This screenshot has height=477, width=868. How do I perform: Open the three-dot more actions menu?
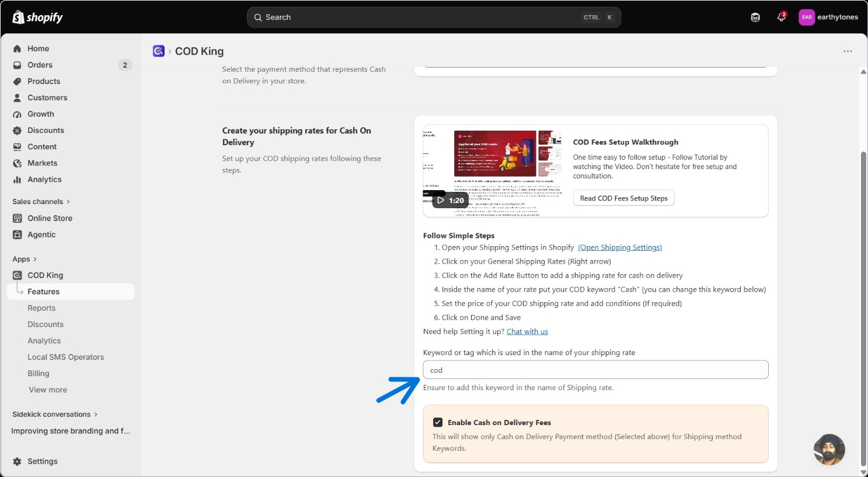click(848, 51)
